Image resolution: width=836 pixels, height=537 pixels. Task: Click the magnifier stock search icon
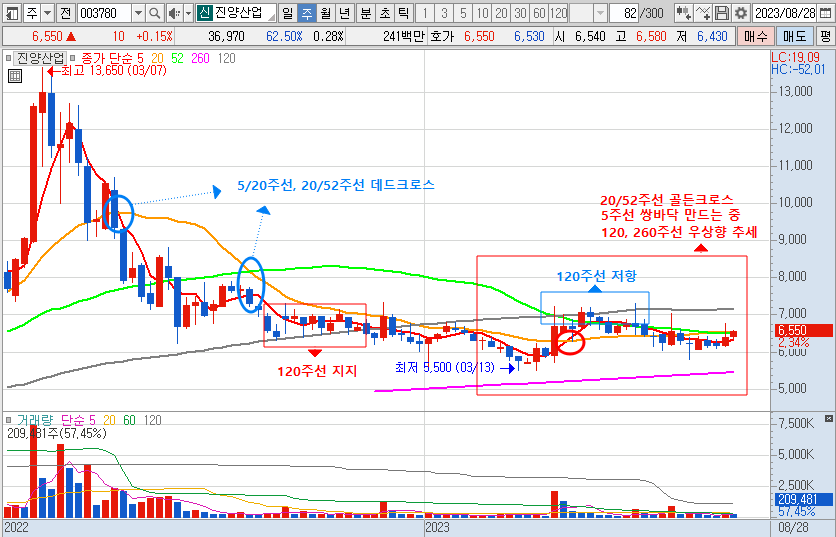(x=154, y=13)
